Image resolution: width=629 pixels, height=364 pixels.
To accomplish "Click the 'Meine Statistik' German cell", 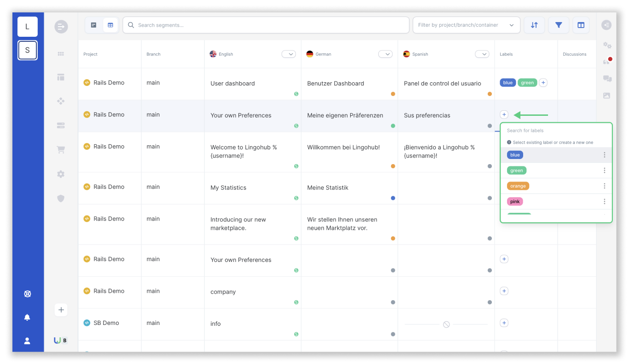I will click(349, 188).
